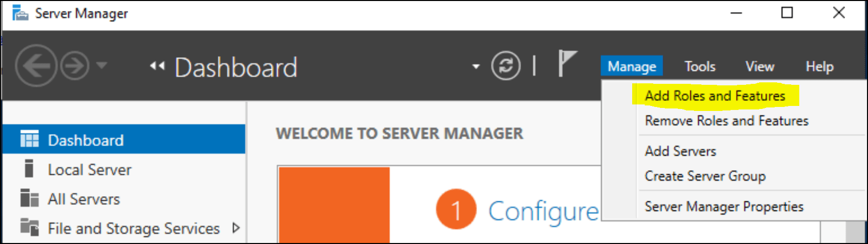This screenshot has height=244, width=868.
Task: Click the double-arrow breadcrumb chevron before Dashboard
Action: (x=157, y=66)
